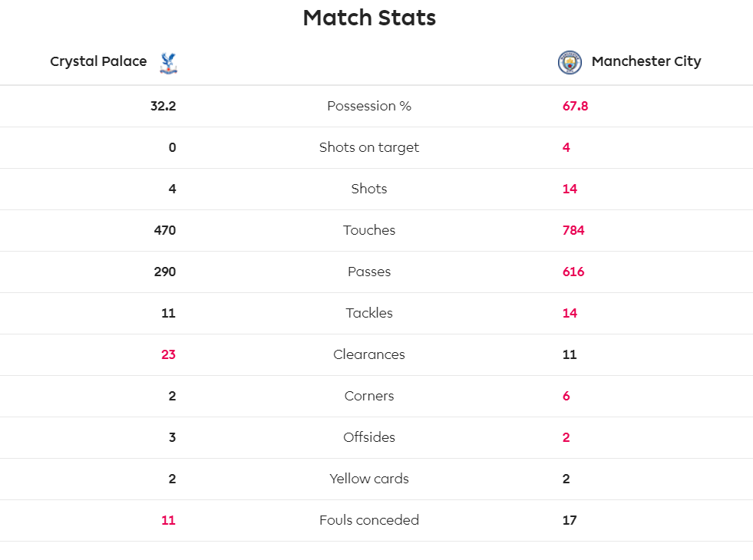Click Manchester City's 616 passes value
753x560 pixels.
[x=573, y=272]
